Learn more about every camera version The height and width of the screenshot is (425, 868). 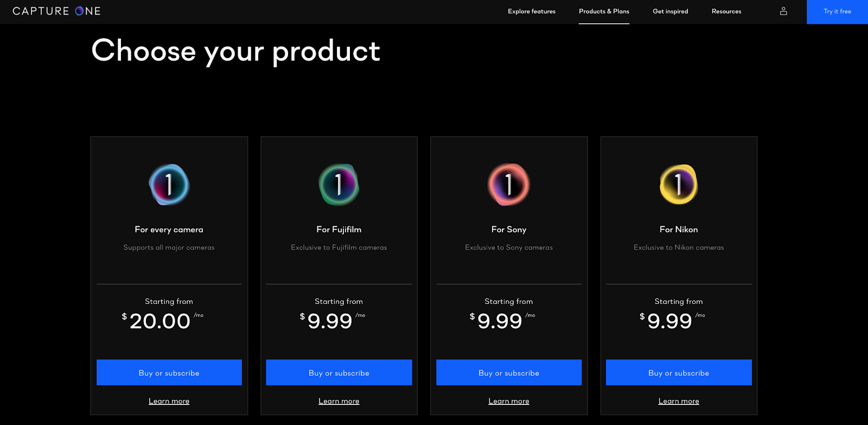(x=169, y=401)
